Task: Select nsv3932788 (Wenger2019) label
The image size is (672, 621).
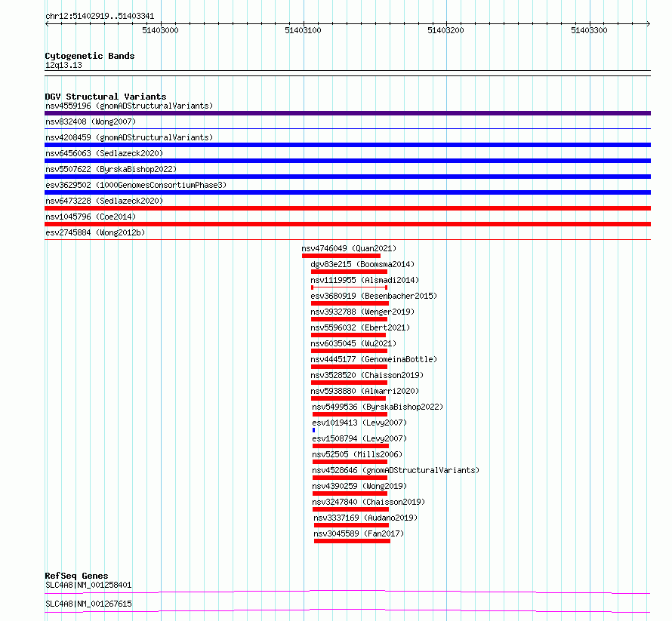Action: pyautogui.click(x=362, y=312)
